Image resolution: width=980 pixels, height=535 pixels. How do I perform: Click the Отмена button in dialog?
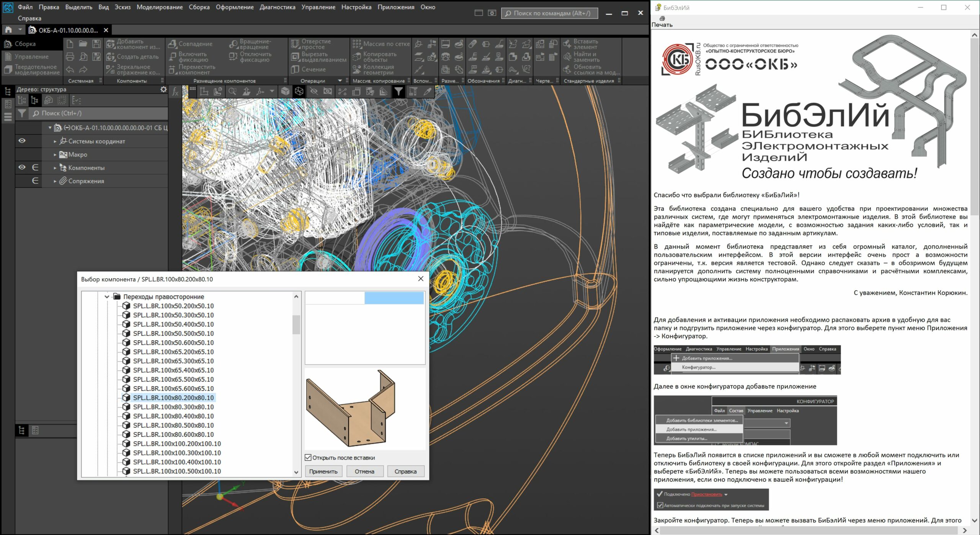pyautogui.click(x=364, y=471)
